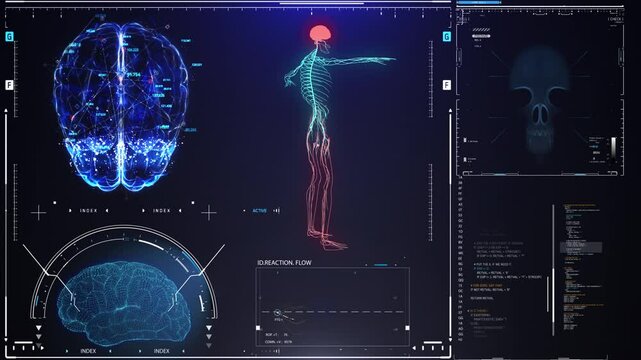Toggle the F badge beside the top-view brain
The height and width of the screenshot is (360, 641).
(9, 85)
